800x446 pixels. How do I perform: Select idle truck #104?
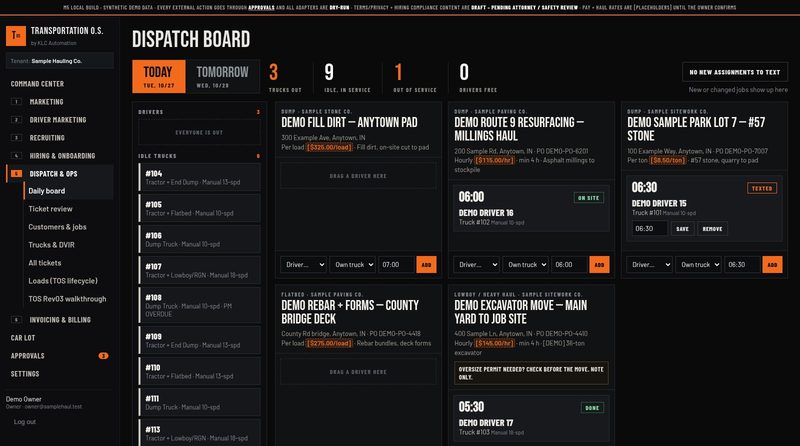pyautogui.click(x=199, y=177)
